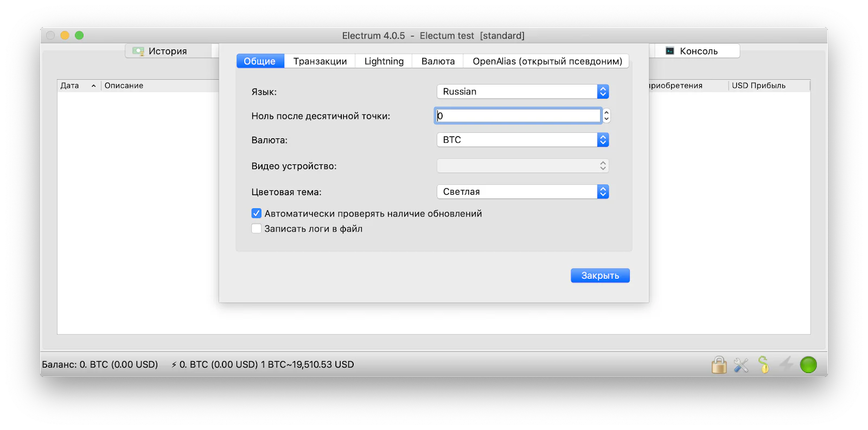Click the Закрыть button

600,275
